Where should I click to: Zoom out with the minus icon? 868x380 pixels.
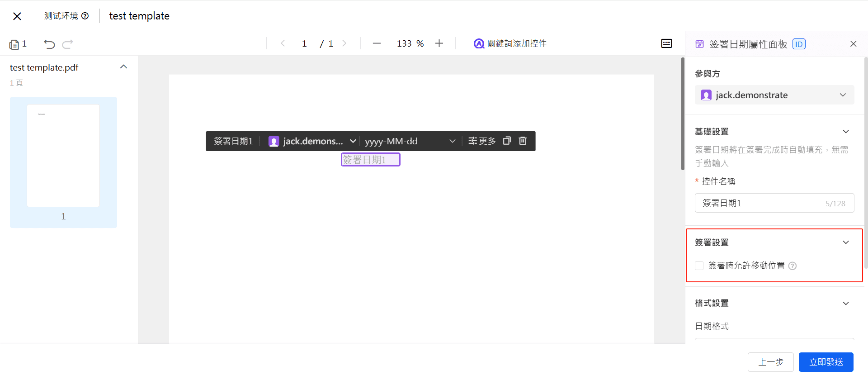pos(377,43)
